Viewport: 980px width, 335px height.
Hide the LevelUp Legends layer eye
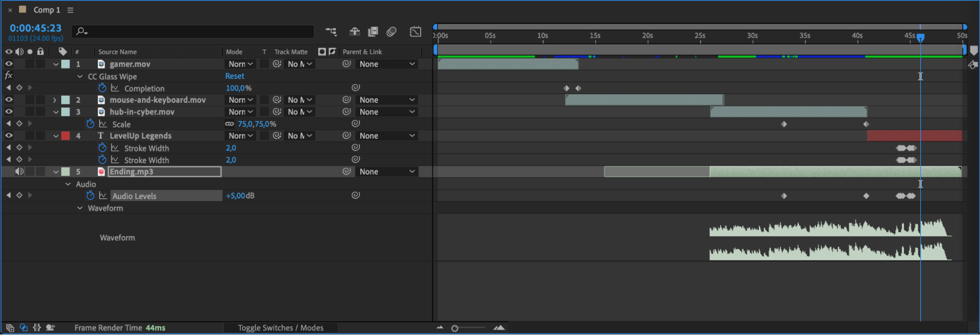tap(9, 136)
